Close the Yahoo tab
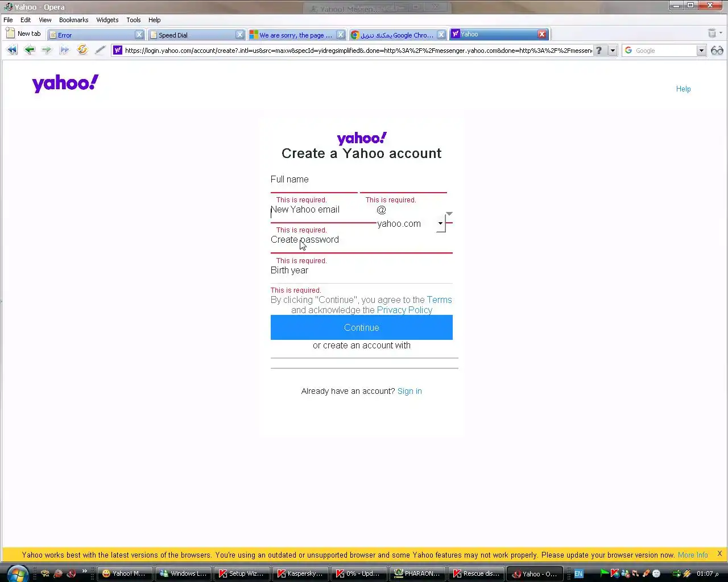Viewport: 728px width, 582px height. coord(542,34)
